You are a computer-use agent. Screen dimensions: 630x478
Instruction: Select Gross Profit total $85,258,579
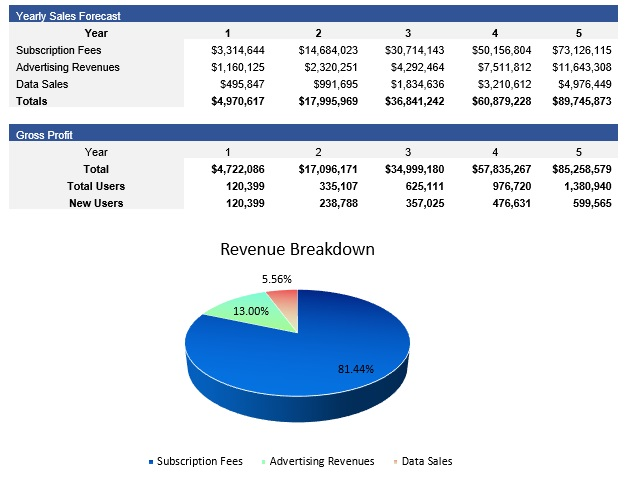click(x=582, y=169)
